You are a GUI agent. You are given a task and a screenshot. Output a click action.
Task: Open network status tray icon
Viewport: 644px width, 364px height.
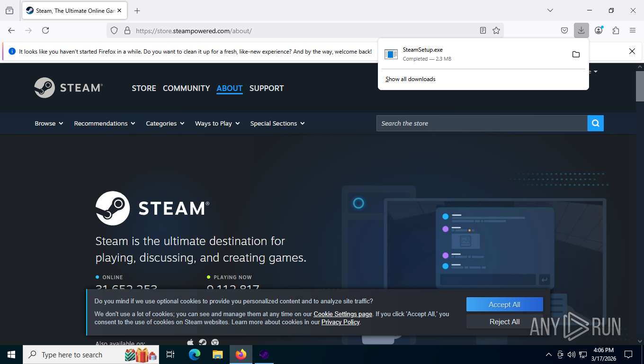[x=583, y=355]
